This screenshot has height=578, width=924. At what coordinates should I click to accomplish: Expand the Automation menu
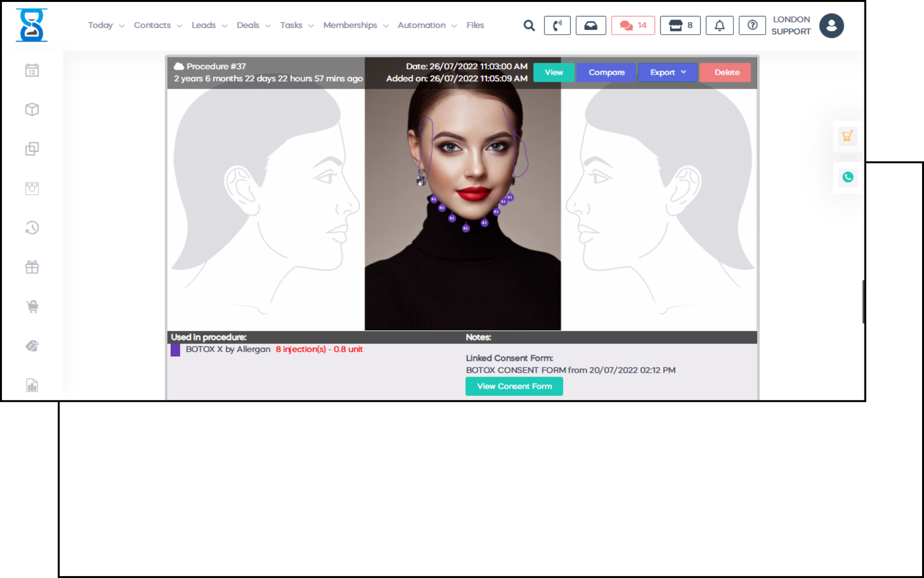click(x=426, y=25)
